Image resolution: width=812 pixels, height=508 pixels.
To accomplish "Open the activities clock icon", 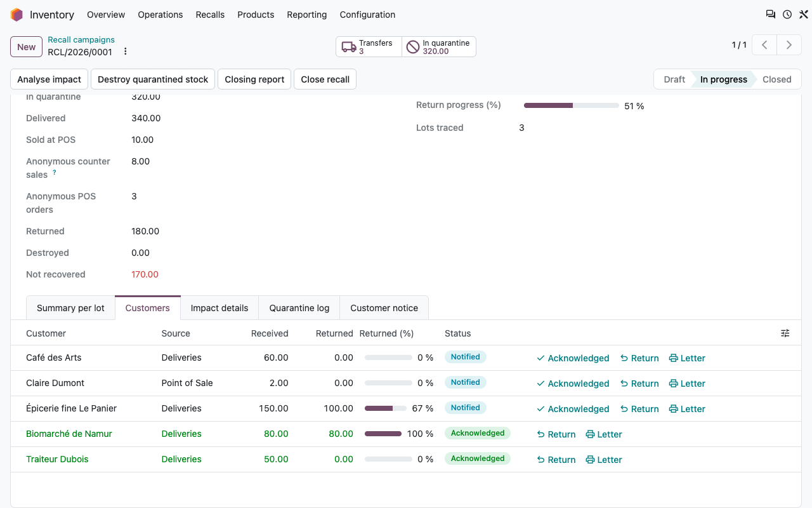I will click(787, 15).
